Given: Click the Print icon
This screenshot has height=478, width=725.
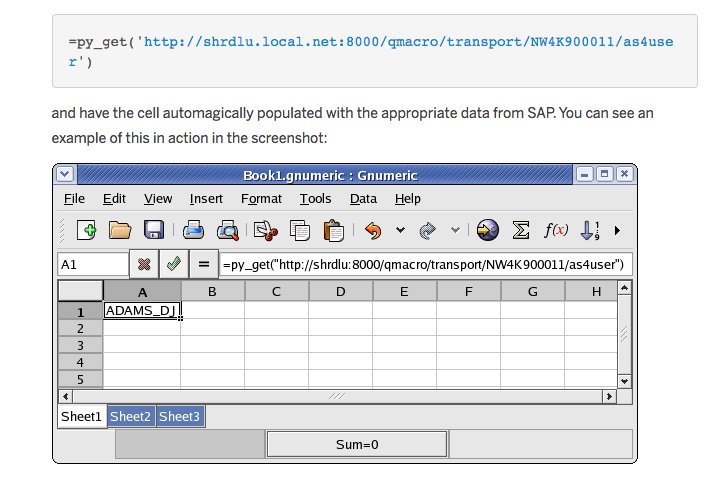Looking at the screenshot, I should click(x=193, y=230).
